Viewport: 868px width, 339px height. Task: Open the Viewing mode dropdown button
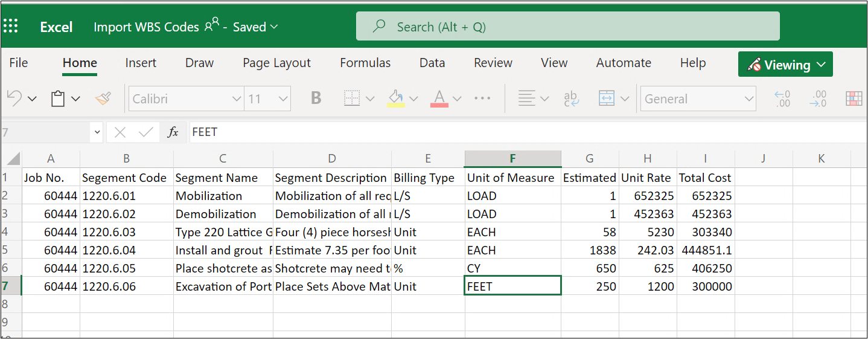coord(785,65)
